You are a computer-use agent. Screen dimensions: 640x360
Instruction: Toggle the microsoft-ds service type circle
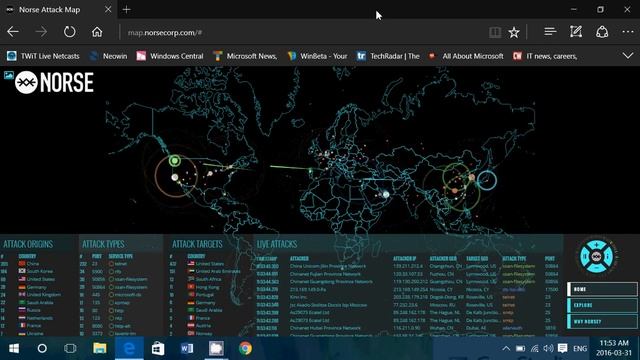[111, 294]
